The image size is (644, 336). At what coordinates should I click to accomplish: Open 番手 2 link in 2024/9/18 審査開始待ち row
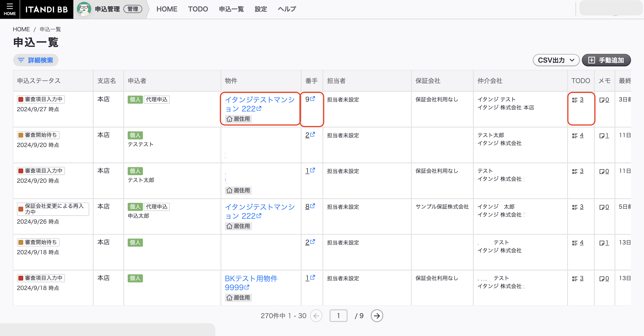[x=310, y=242]
